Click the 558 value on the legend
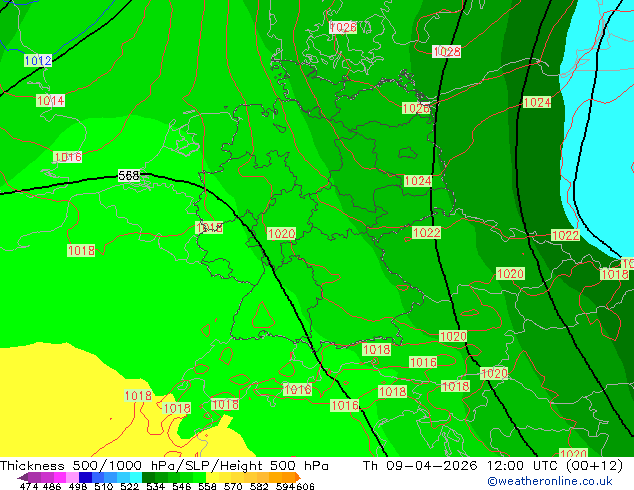 [x=207, y=486]
